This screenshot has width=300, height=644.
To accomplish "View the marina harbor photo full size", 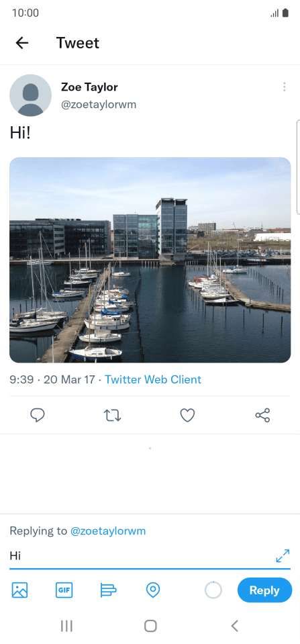I will pos(150,260).
